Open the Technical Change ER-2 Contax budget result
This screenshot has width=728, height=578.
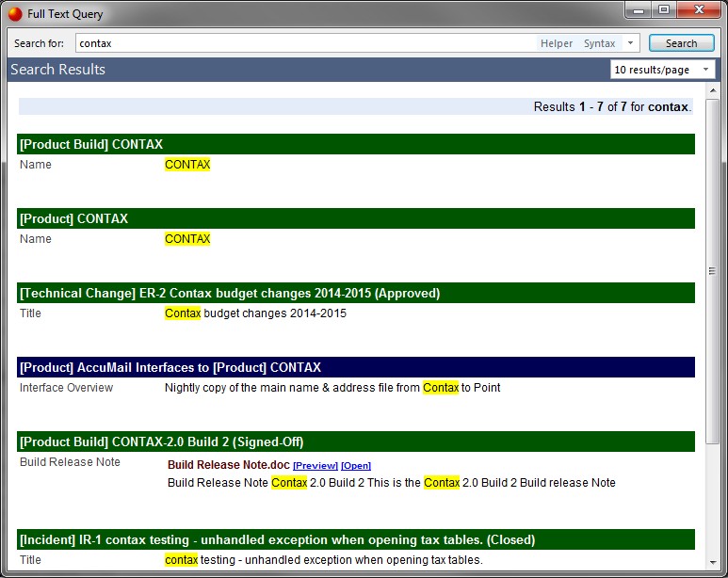pyautogui.click(x=356, y=293)
